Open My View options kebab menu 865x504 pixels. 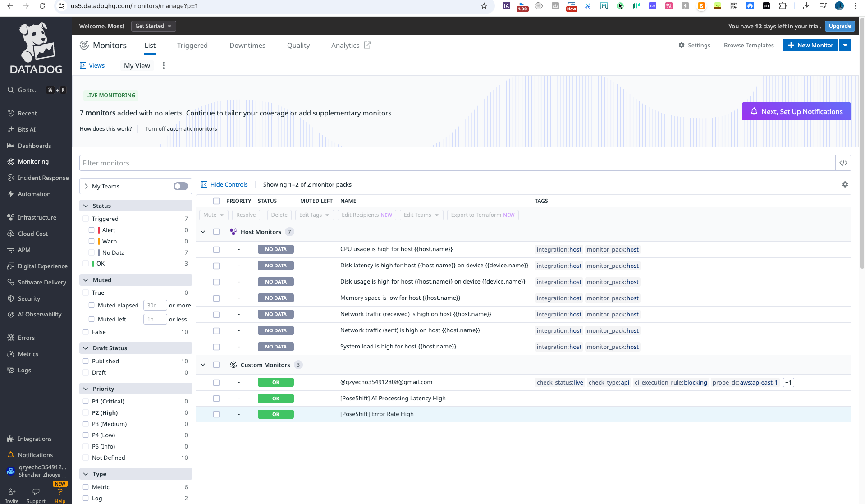pos(164,65)
